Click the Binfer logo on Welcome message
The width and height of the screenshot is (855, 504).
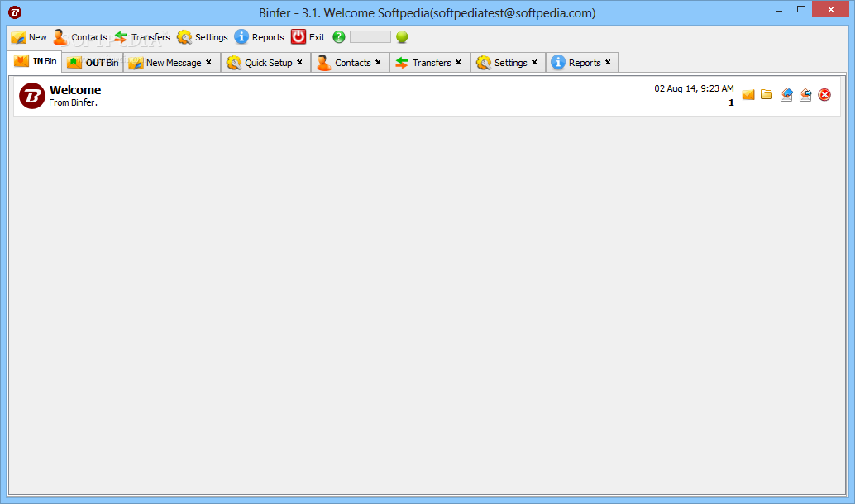[32, 96]
